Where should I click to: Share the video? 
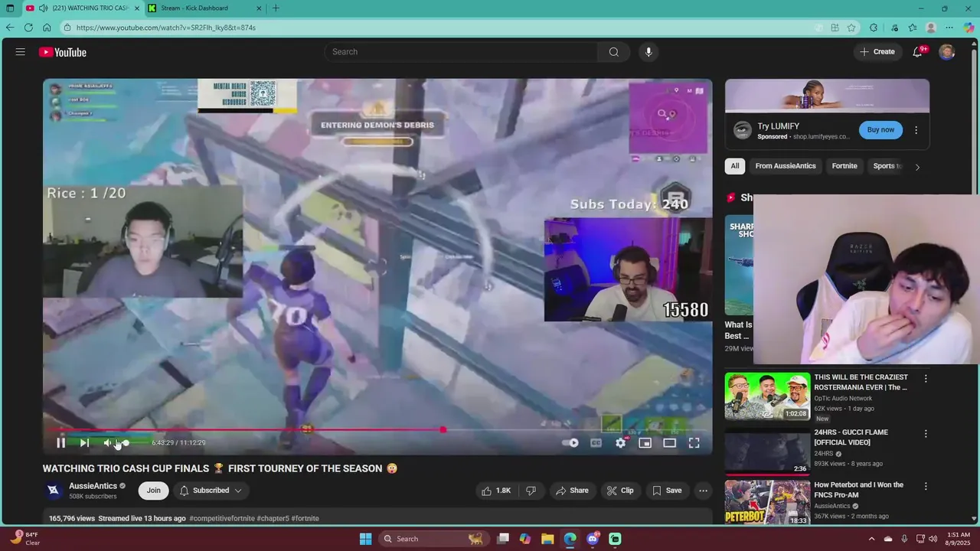point(573,491)
